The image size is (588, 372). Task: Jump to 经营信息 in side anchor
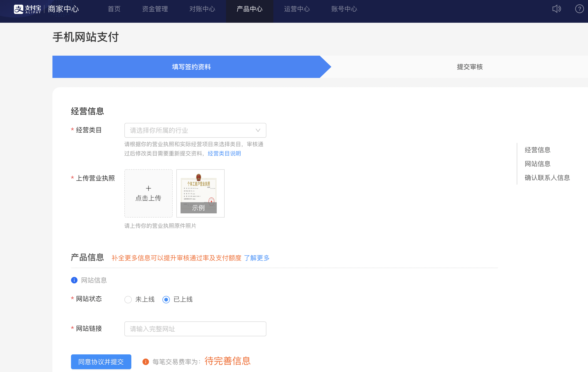pyautogui.click(x=537, y=150)
